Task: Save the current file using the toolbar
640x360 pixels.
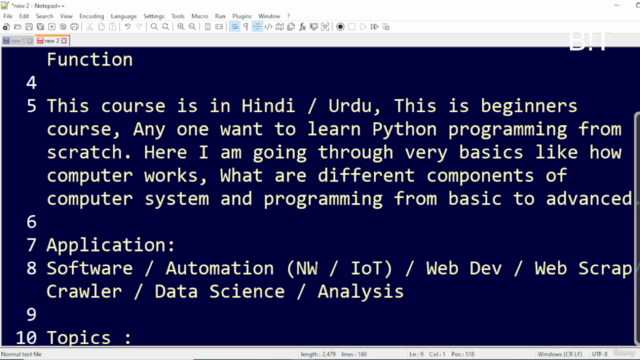Action: click(x=29, y=27)
